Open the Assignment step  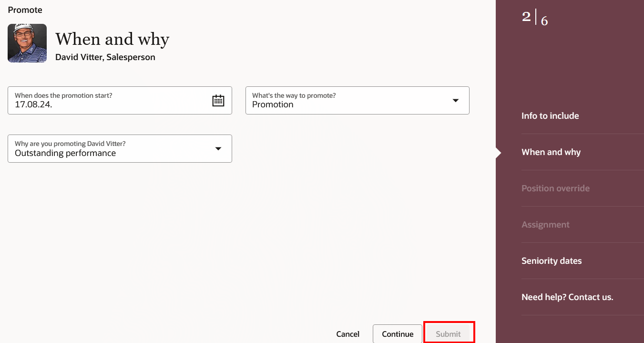point(545,225)
